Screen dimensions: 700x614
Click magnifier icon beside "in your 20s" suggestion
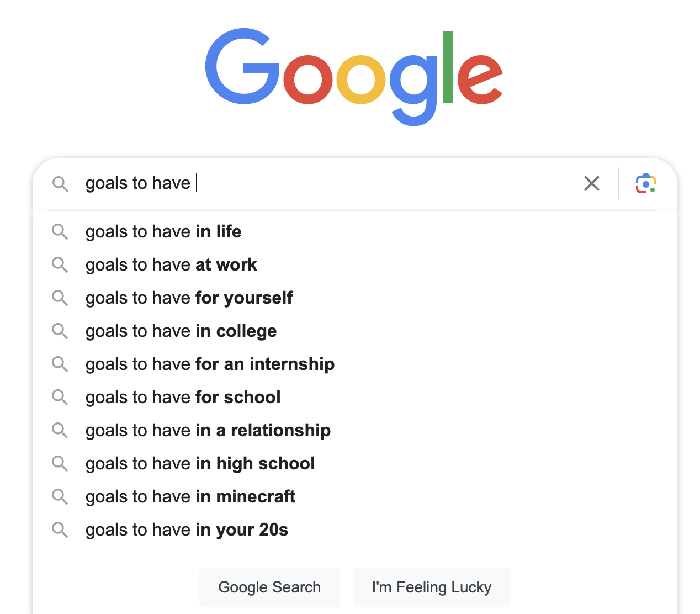(60, 530)
